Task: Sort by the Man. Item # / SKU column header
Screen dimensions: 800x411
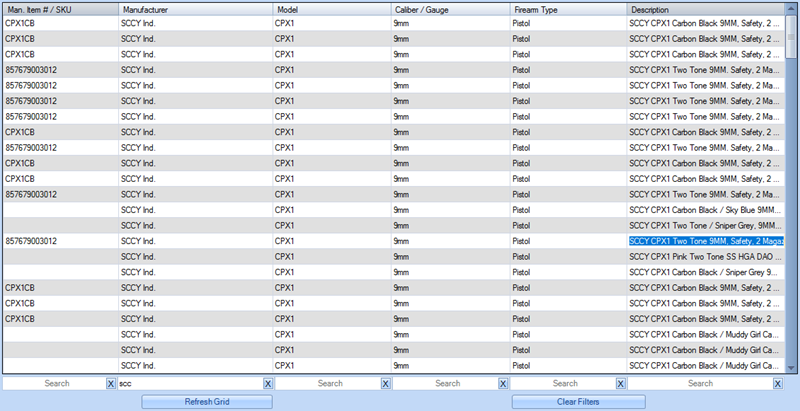Action: (x=61, y=10)
